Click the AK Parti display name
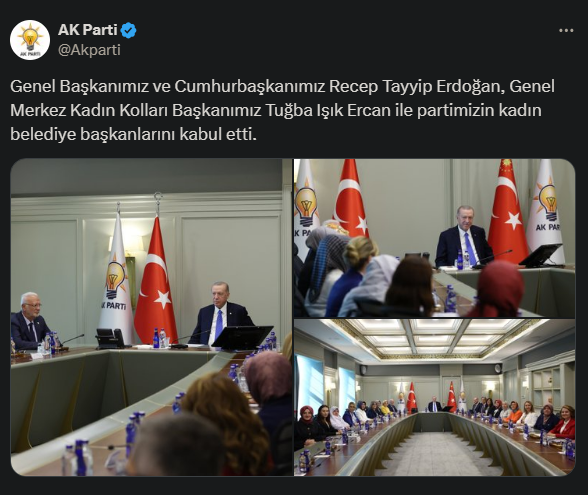588x495 pixels. pyautogui.click(x=88, y=30)
